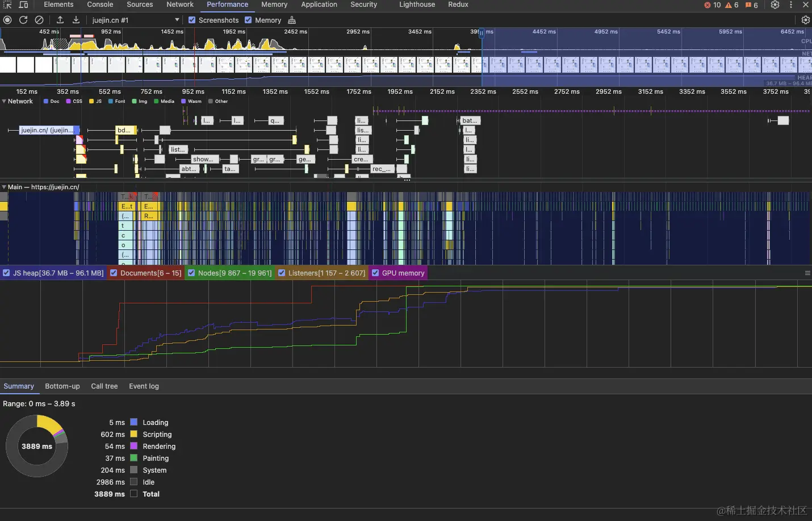Image resolution: width=812 pixels, height=521 pixels.
Task: Switch to the Lighthouse tab
Action: click(417, 5)
